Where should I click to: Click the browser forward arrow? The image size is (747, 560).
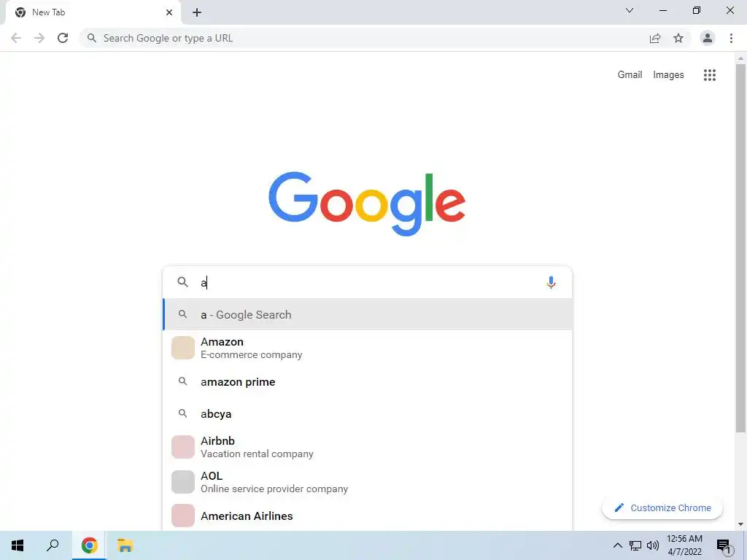[x=39, y=38]
